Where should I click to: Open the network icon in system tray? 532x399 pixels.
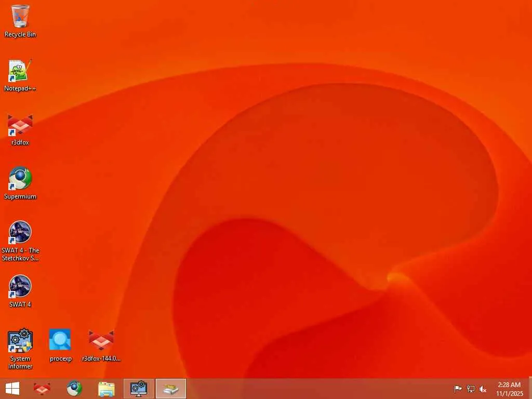tap(471, 389)
